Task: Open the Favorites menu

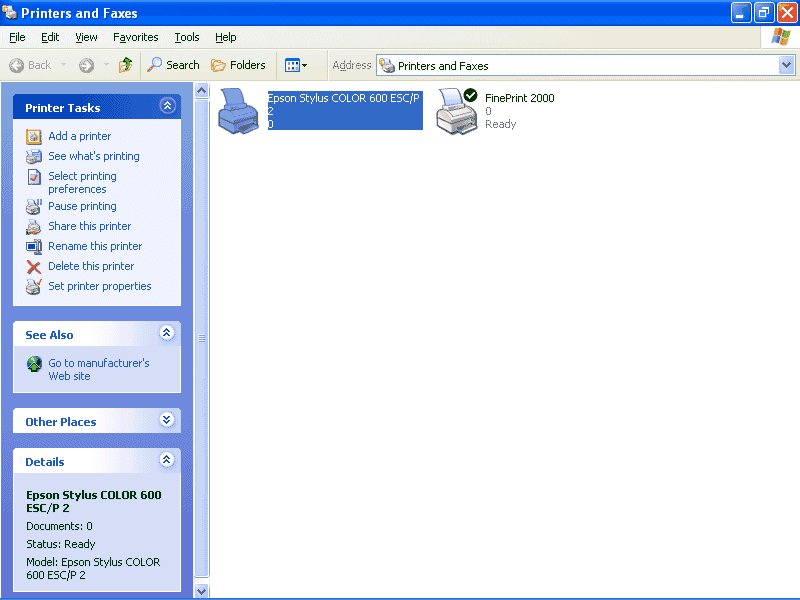Action: pos(135,37)
